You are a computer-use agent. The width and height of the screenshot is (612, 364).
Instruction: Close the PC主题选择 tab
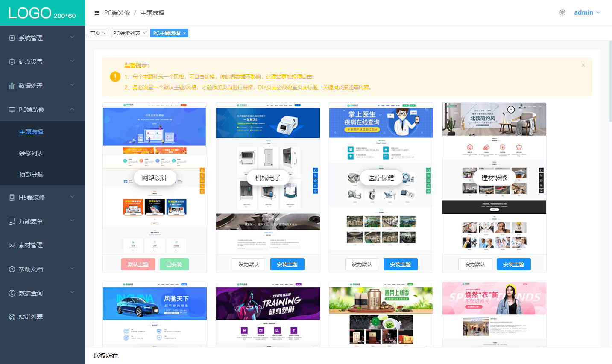coord(184,33)
